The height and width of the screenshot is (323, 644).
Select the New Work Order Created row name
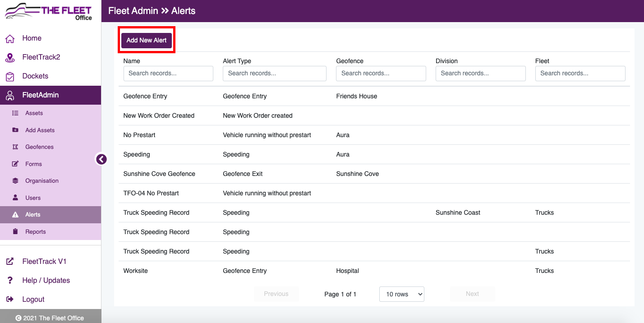[x=159, y=115]
